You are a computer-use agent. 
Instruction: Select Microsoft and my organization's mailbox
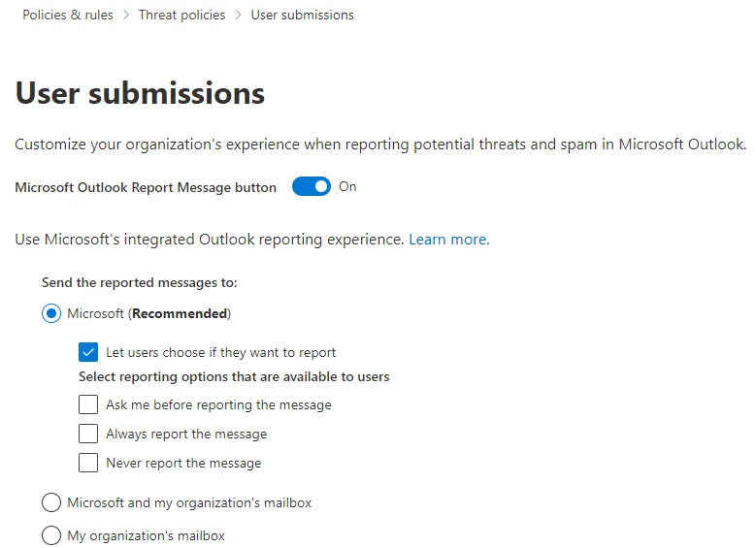point(51,502)
